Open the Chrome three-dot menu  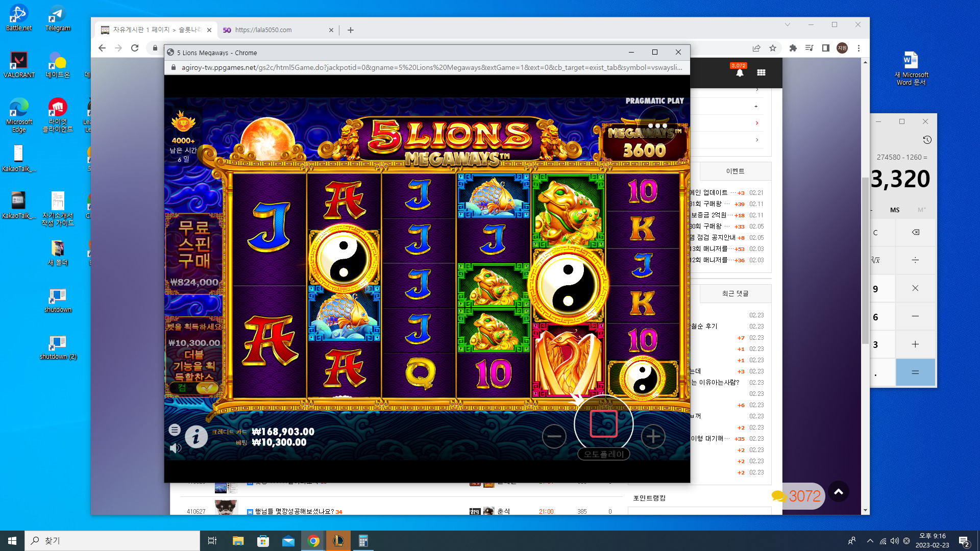(x=859, y=48)
